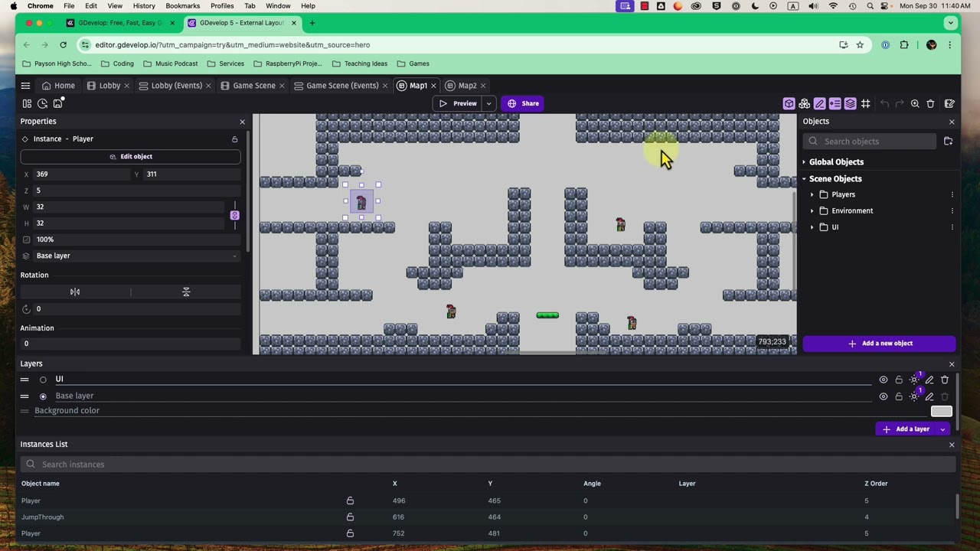Focus the Search objects field

(x=871, y=142)
